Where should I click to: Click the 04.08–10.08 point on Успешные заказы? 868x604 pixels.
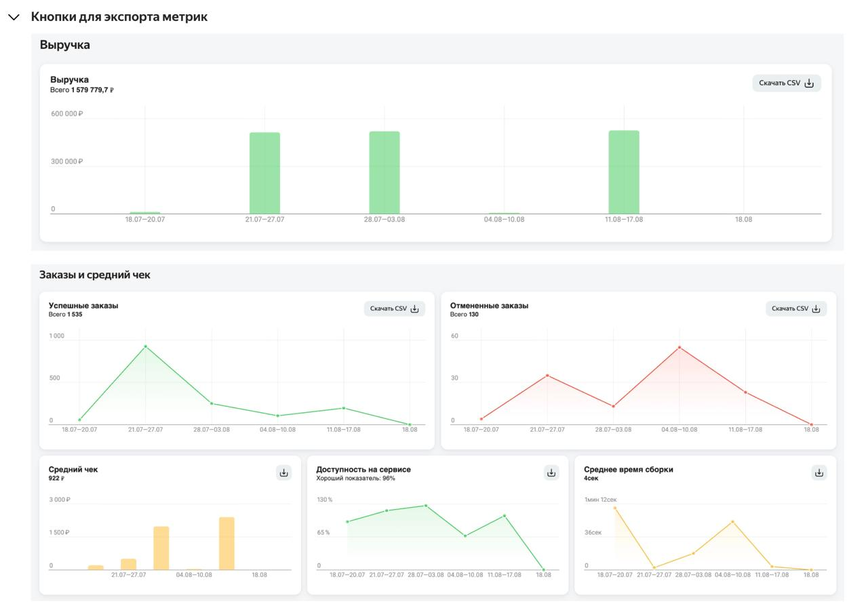pos(277,416)
